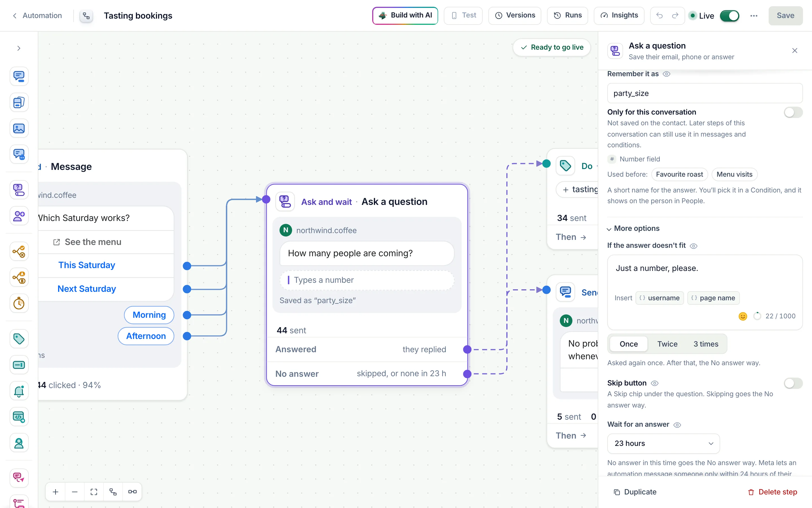Collapse the More options section
Image resolution: width=812 pixels, height=508 pixels.
[634, 229]
